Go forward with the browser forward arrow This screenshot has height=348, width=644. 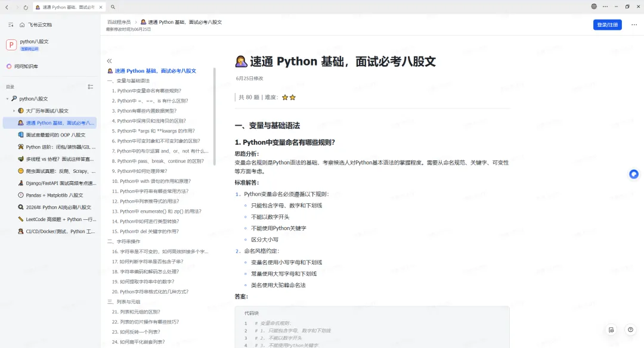coord(17,7)
